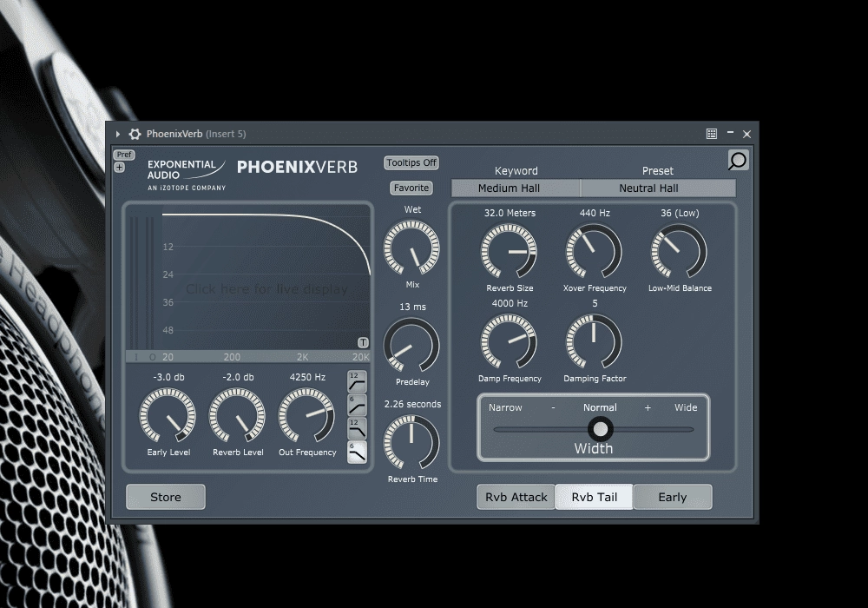Screen dimensions: 868x608
Task: Click the PHOENIXVERB logo text
Action: coord(297,168)
